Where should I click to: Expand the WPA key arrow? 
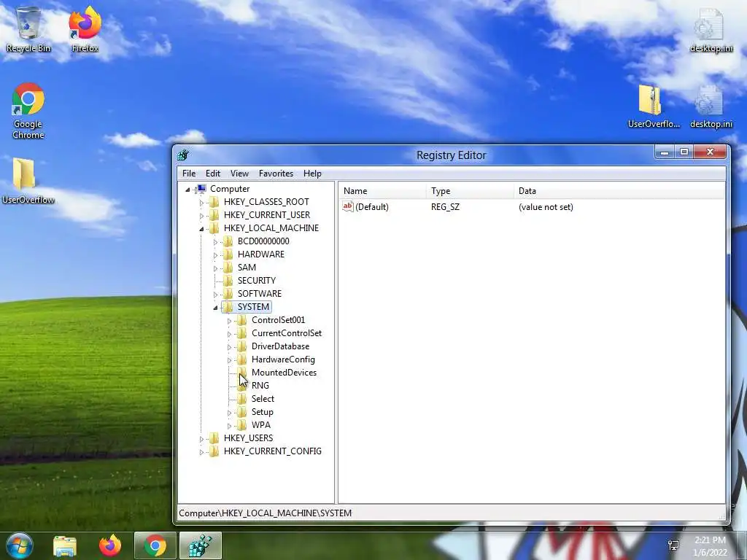click(x=229, y=426)
